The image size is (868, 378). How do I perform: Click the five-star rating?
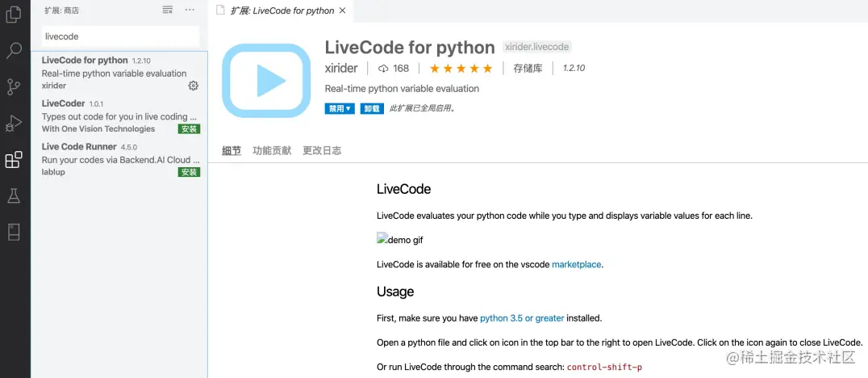click(461, 68)
